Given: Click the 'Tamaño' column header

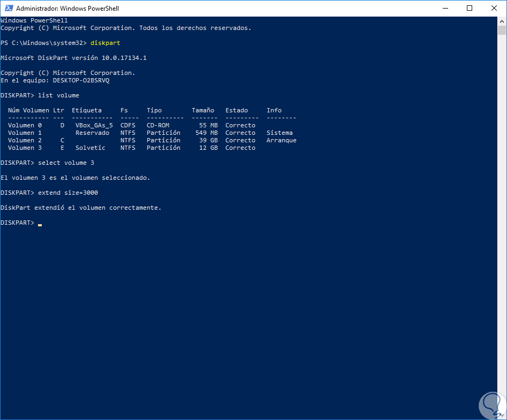Looking at the screenshot, I should click(203, 111).
